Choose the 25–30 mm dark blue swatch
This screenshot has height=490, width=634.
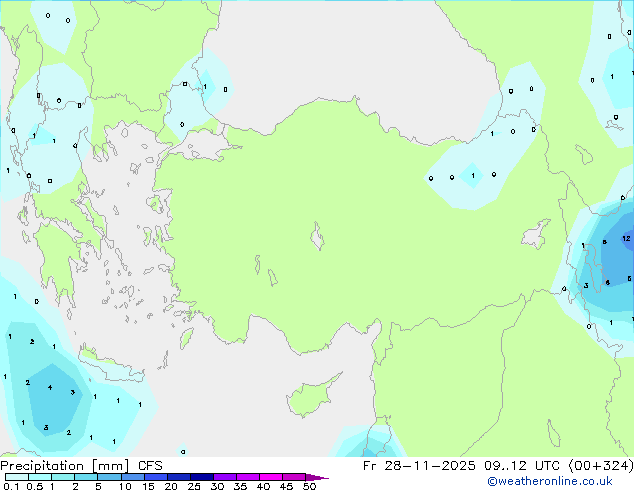click(x=202, y=477)
